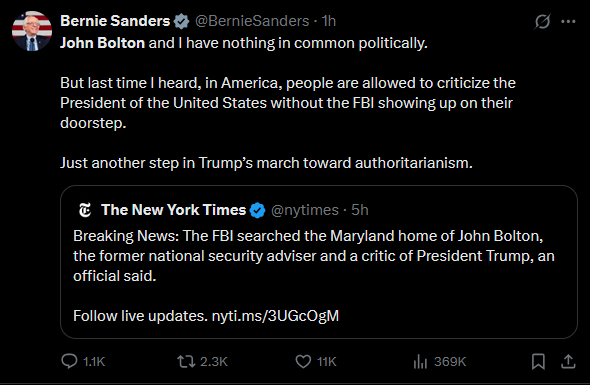Image resolution: width=590 pixels, height=385 pixels.
Task: Click the 5h timestamp on quoted tweet
Action: click(x=360, y=210)
